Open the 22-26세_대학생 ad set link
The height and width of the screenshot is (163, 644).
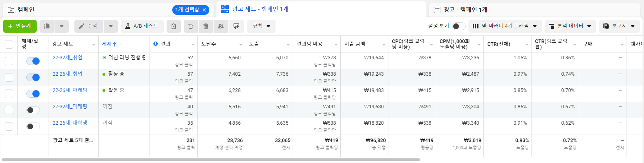click(70, 123)
